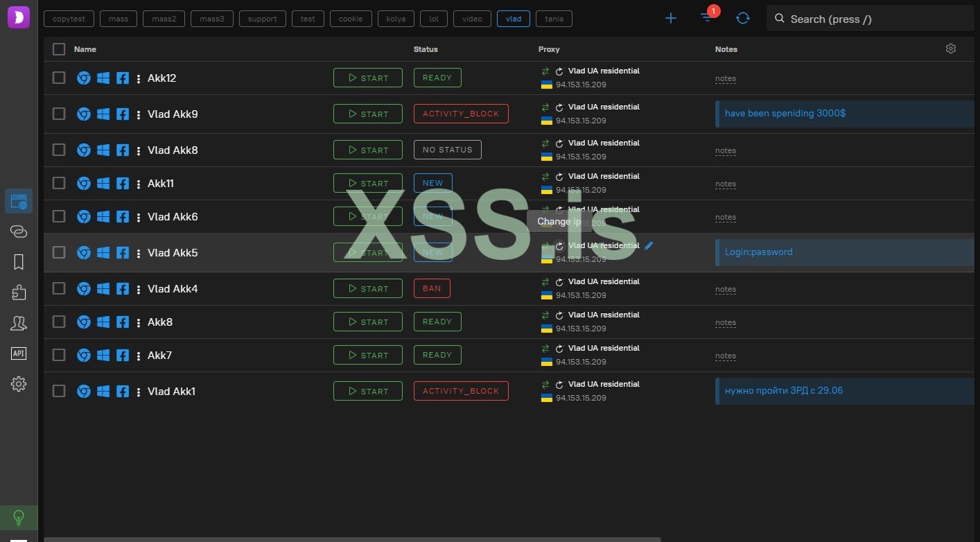
Task: Open the settings gear in sidebar
Action: tap(19, 384)
